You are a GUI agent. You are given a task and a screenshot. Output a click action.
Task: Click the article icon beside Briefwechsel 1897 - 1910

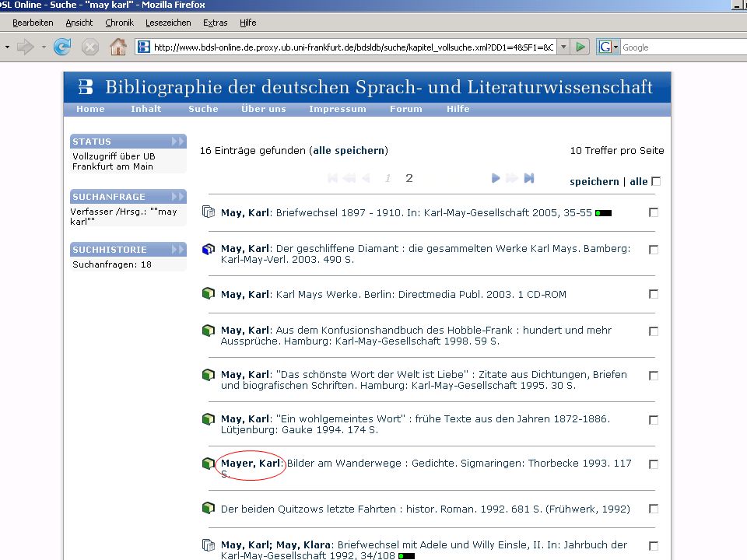pyautogui.click(x=209, y=212)
